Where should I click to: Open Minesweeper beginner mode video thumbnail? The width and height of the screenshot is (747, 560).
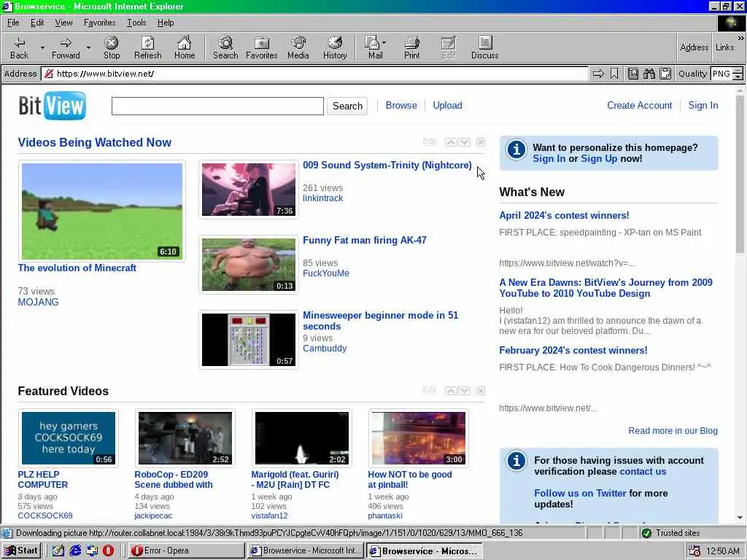(249, 340)
